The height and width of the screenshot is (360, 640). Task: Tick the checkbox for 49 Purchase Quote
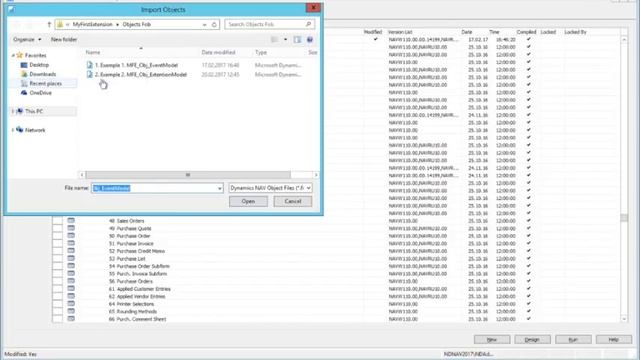(x=58, y=228)
